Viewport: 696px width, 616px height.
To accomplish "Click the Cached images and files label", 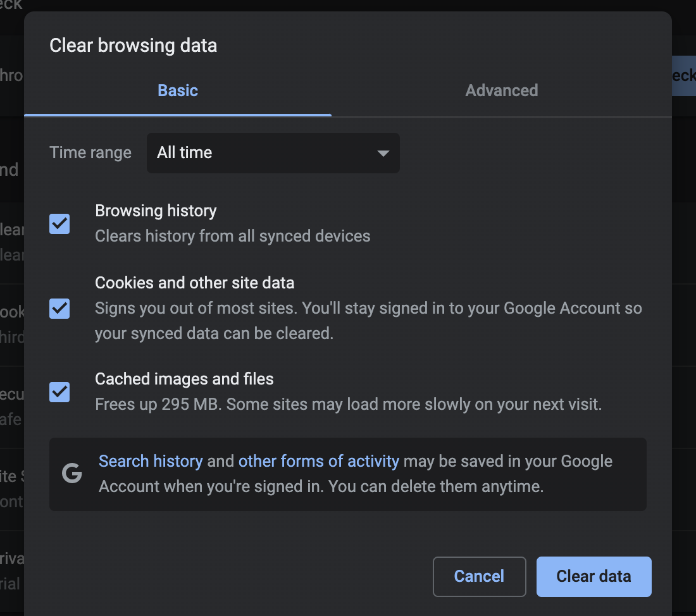I will pyautogui.click(x=184, y=379).
